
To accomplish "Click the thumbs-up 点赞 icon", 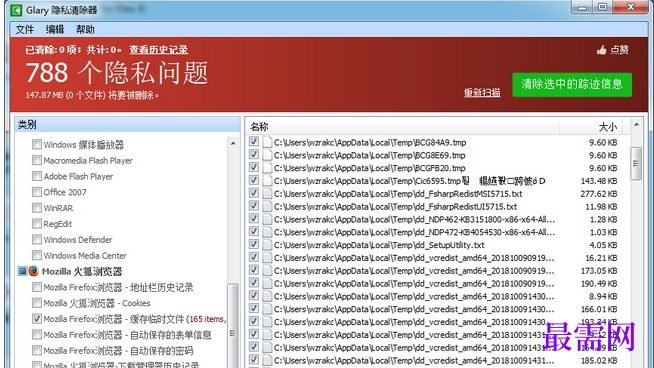I will tap(601, 50).
